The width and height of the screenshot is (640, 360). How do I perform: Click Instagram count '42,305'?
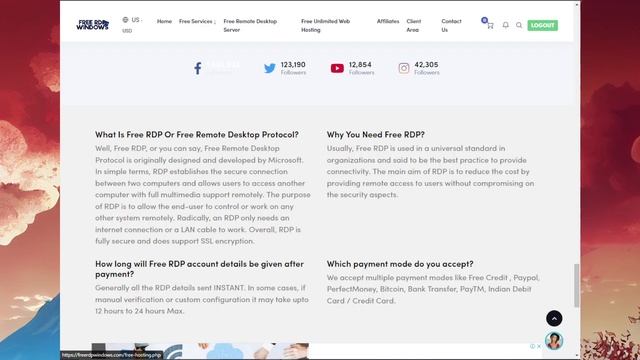tap(426, 64)
